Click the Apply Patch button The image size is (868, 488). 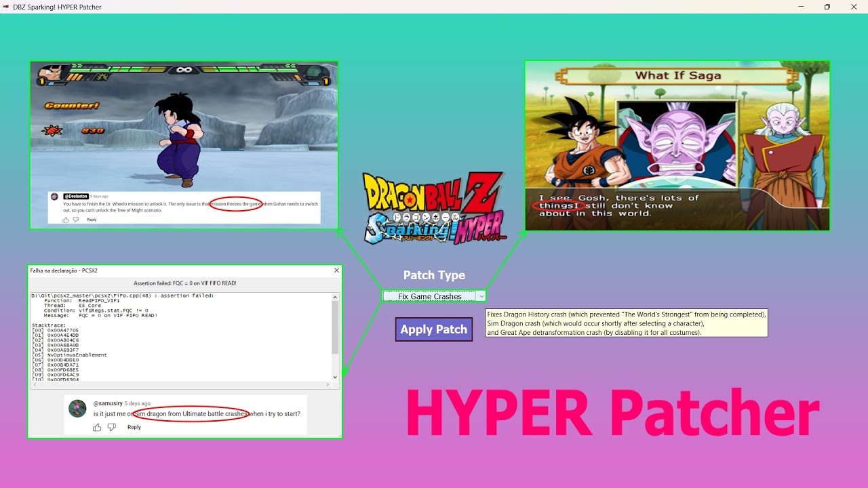[x=434, y=329]
